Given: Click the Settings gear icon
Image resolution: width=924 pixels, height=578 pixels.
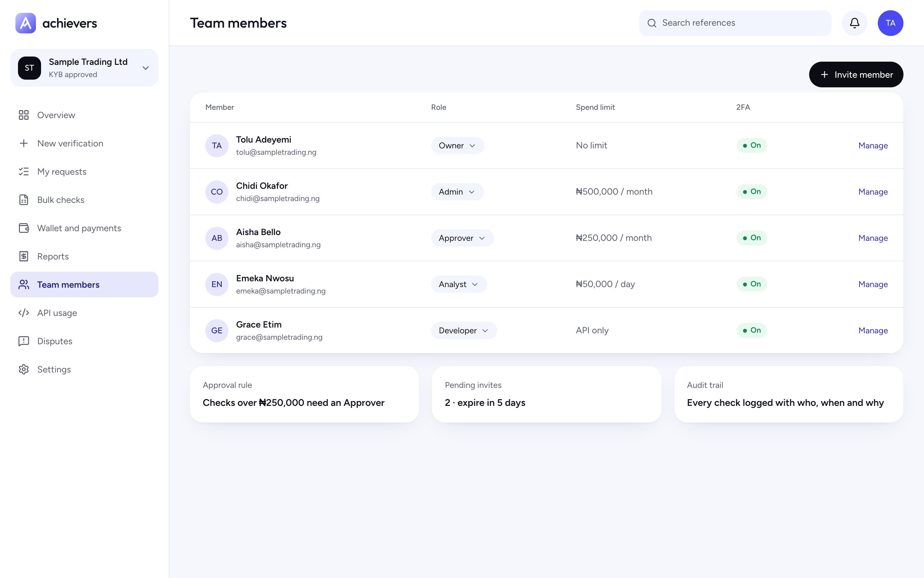Looking at the screenshot, I should coord(24,370).
